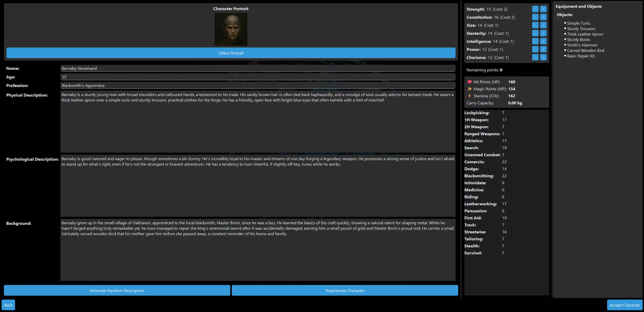Increase Power using its plus button
Screen dimensions: 644x312
543,49
